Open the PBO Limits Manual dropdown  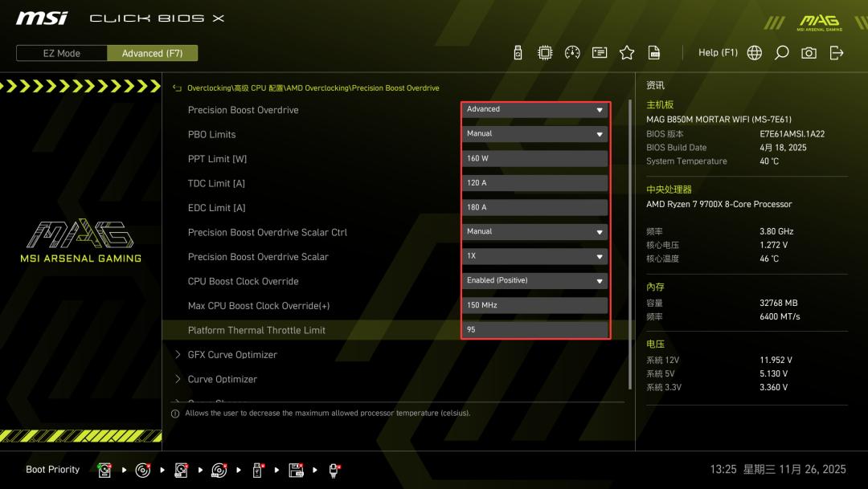(x=535, y=134)
